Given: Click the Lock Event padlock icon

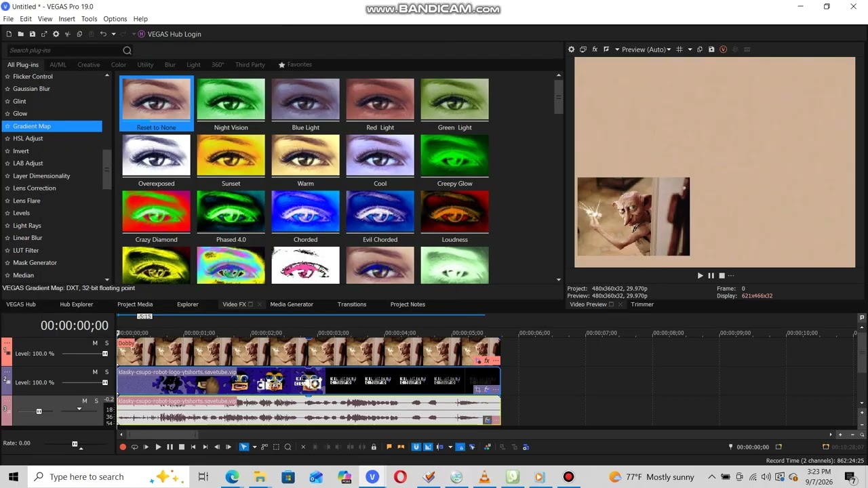Looking at the screenshot, I should click(373, 447).
